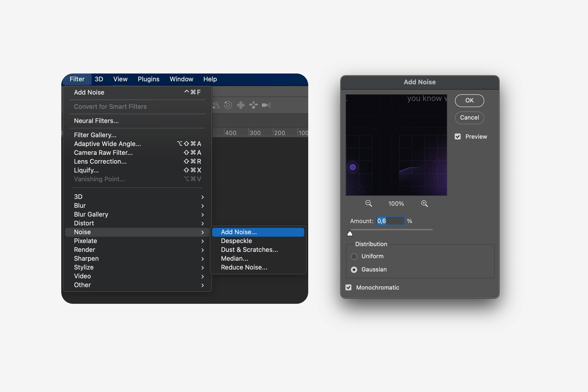Click OK in Add Noise dialog
588x392 pixels.
click(x=469, y=100)
